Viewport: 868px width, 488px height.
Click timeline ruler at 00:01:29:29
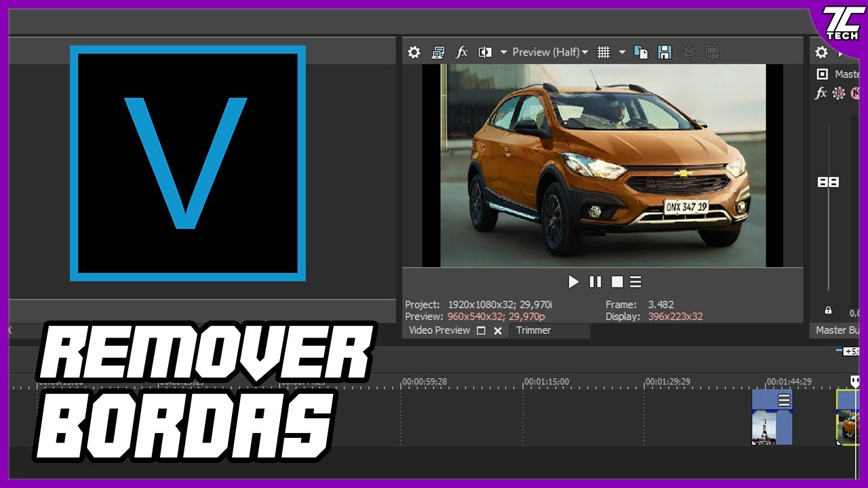pyautogui.click(x=668, y=382)
